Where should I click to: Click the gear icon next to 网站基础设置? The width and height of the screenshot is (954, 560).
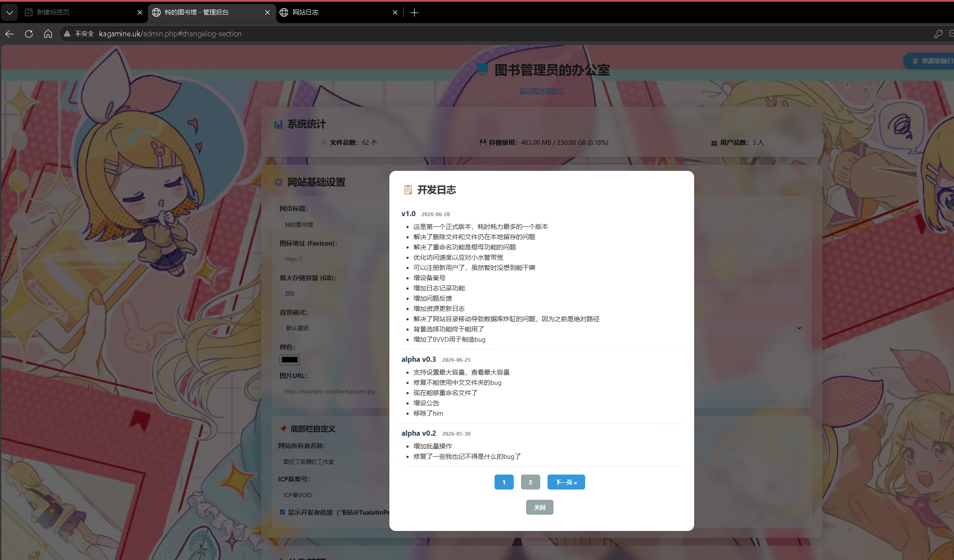pos(278,182)
